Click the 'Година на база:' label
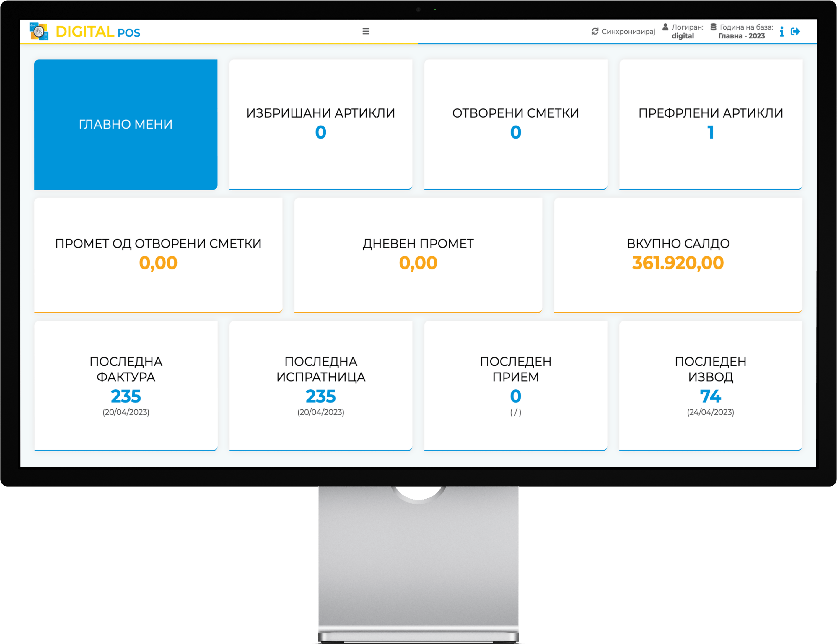Viewport: 837px width, 644px height. [x=746, y=27]
